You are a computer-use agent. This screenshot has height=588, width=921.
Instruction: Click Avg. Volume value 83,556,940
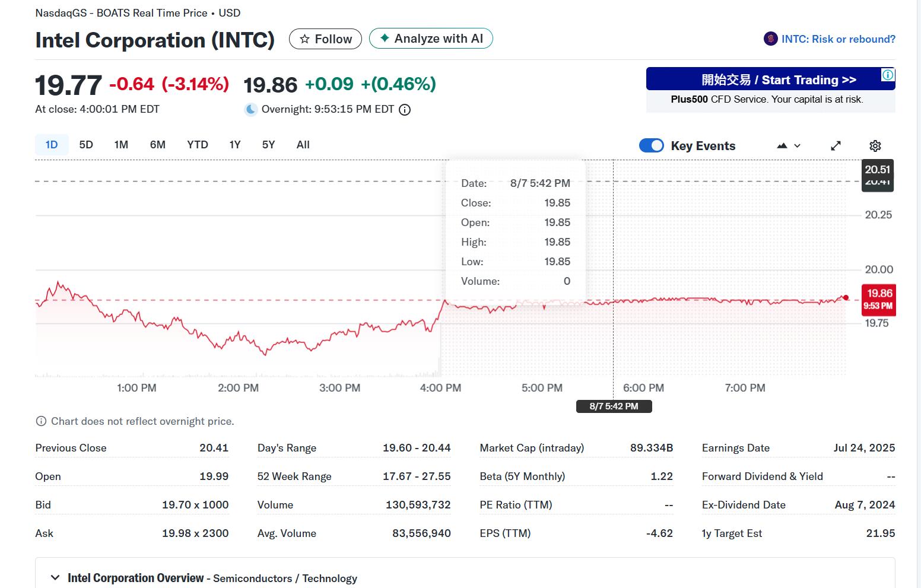coord(421,533)
